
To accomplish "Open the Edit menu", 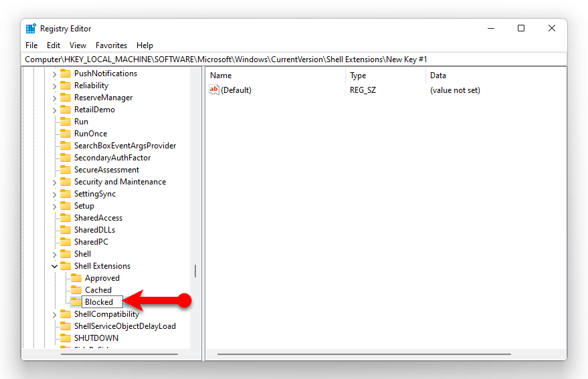I will tap(54, 45).
